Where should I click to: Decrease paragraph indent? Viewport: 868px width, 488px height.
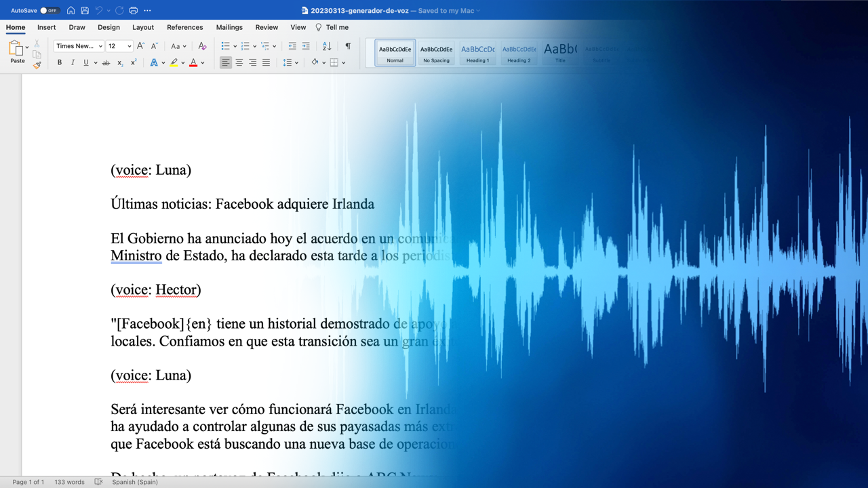pyautogui.click(x=292, y=46)
